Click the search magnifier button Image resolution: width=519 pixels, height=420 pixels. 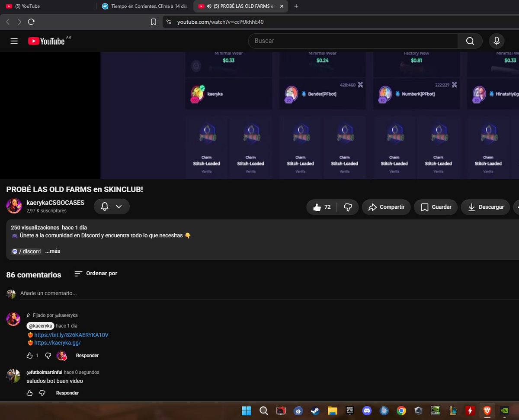point(470,41)
